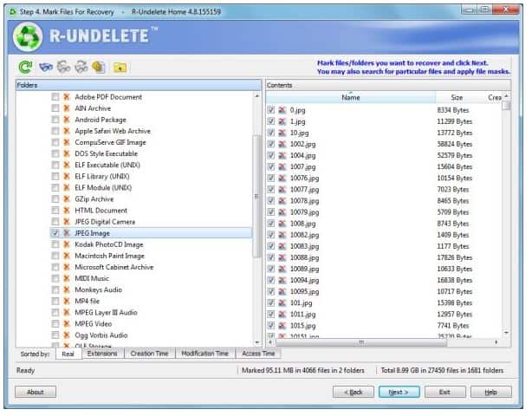Uncheck the 10082.jpg file checkbox

(x=270, y=235)
